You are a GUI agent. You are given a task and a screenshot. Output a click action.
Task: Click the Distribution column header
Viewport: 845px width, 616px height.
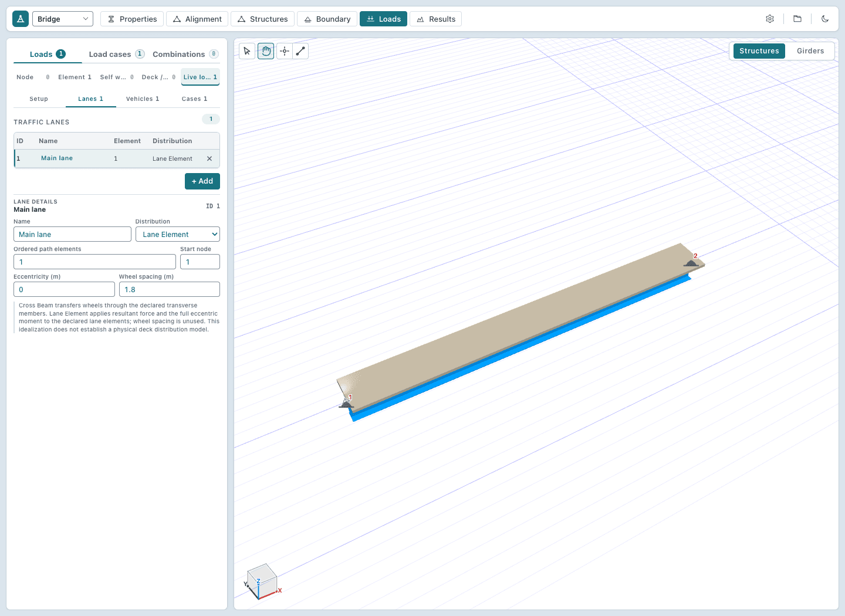pyautogui.click(x=173, y=141)
